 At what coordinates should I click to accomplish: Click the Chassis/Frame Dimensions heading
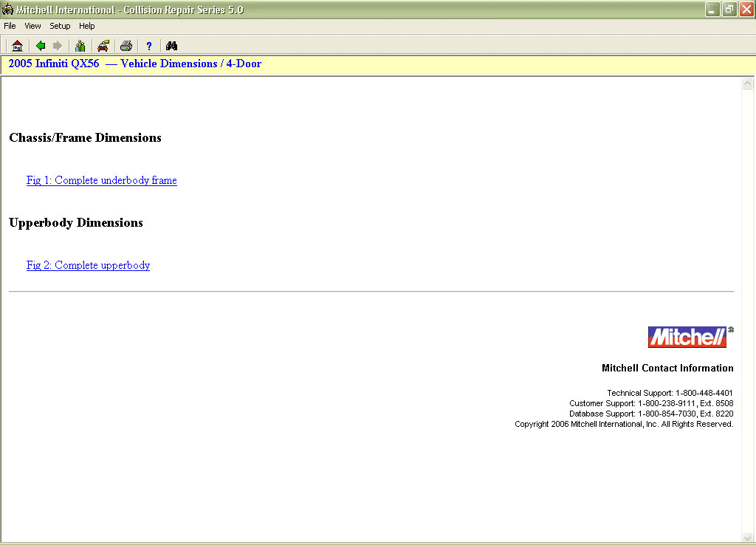pos(86,138)
